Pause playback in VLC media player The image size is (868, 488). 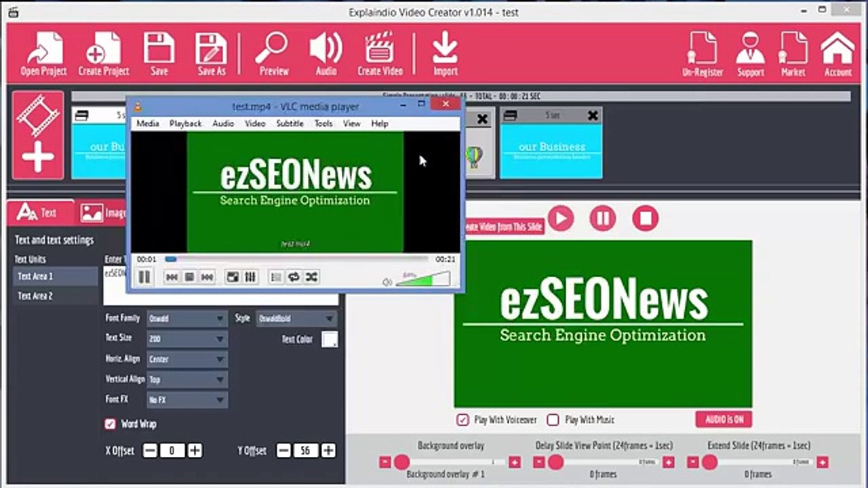pyautogui.click(x=144, y=277)
